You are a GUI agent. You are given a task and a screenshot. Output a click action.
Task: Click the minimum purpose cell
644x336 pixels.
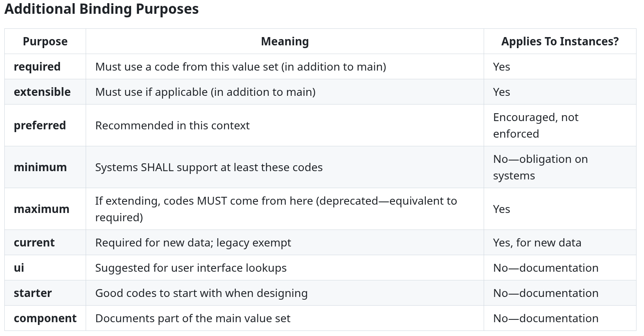pyautogui.click(x=45, y=167)
